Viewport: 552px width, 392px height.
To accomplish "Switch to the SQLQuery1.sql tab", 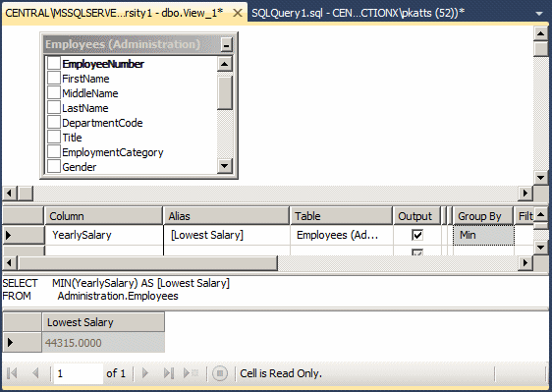I will point(359,13).
